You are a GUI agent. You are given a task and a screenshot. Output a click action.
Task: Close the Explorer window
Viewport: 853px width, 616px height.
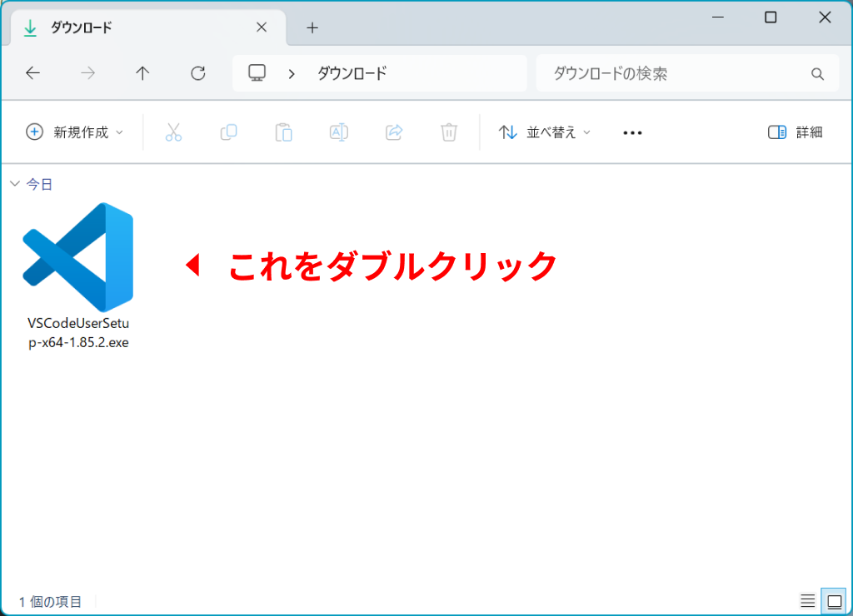click(825, 17)
